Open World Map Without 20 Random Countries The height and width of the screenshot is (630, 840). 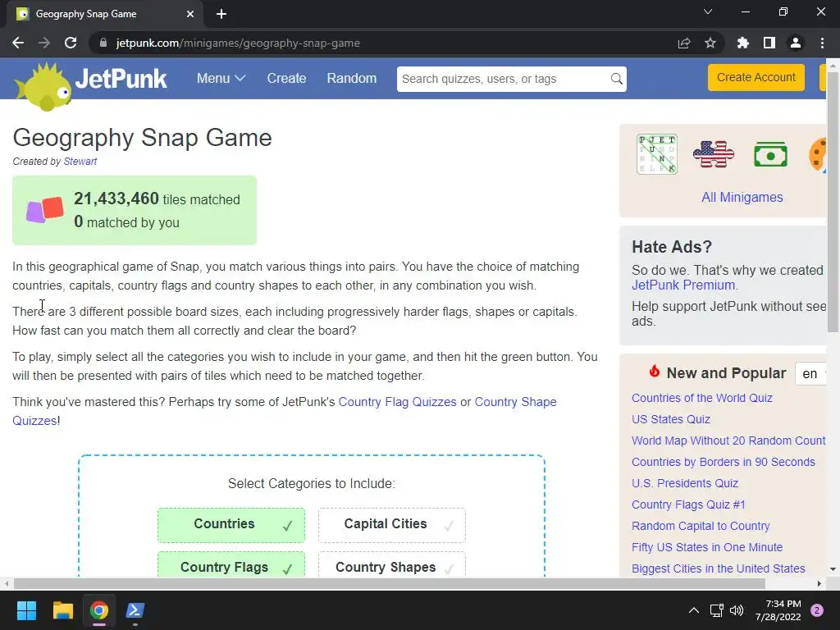(728, 441)
